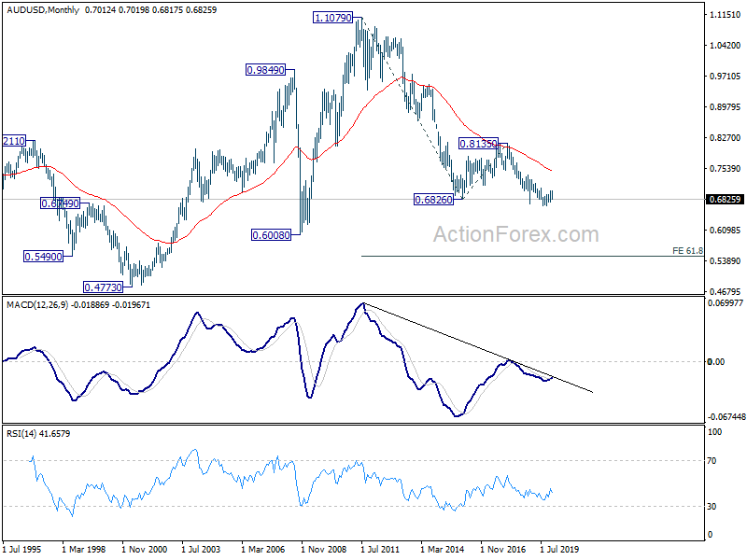
Task: Click the 0.75390 price axis value
Action: click(x=726, y=169)
